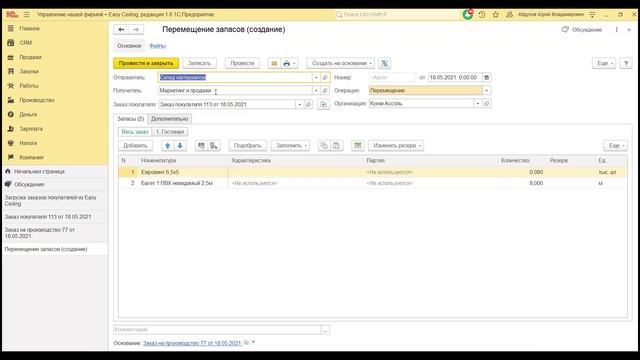Viewport: 640px width, 360px height.
Task: Expand the Отправитель dropdown arrow
Action: 316,78
